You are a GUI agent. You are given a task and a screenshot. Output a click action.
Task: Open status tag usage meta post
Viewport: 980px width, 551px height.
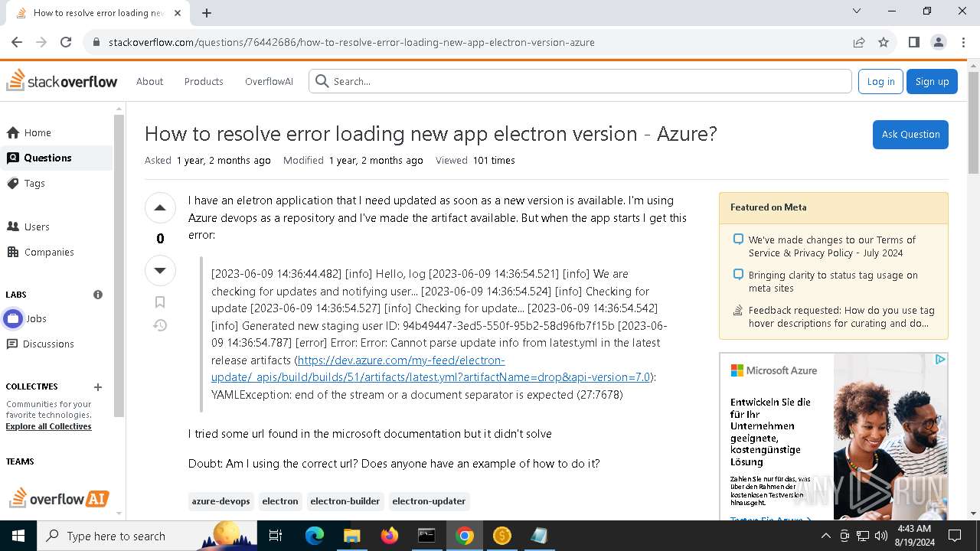[832, 282]
